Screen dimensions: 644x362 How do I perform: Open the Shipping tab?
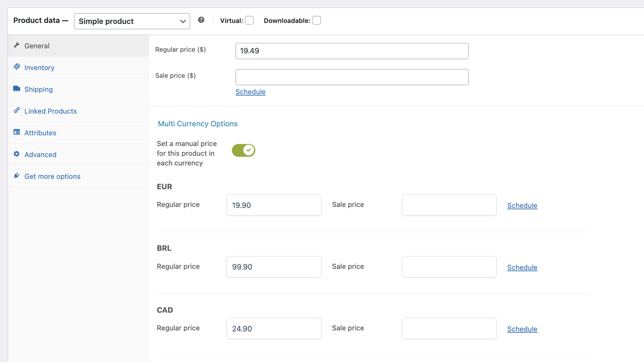pos(39,89)
